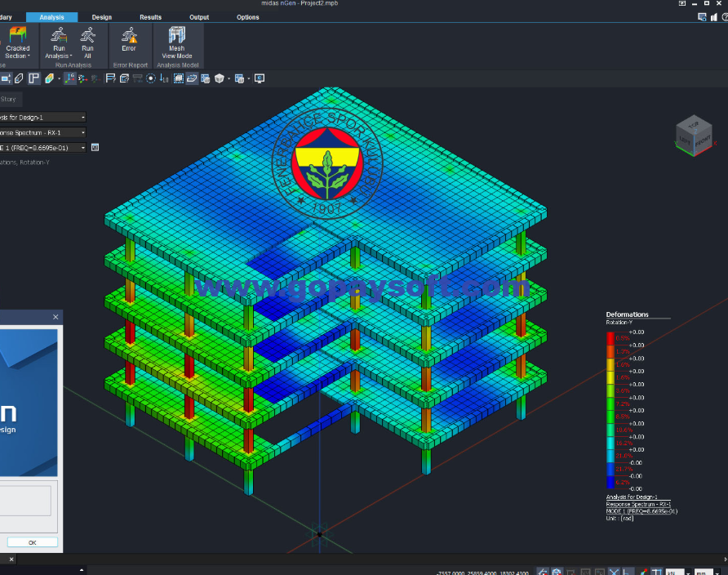Click the box query toolbar icon
The image size is (728, 575).
pos(124,78)
